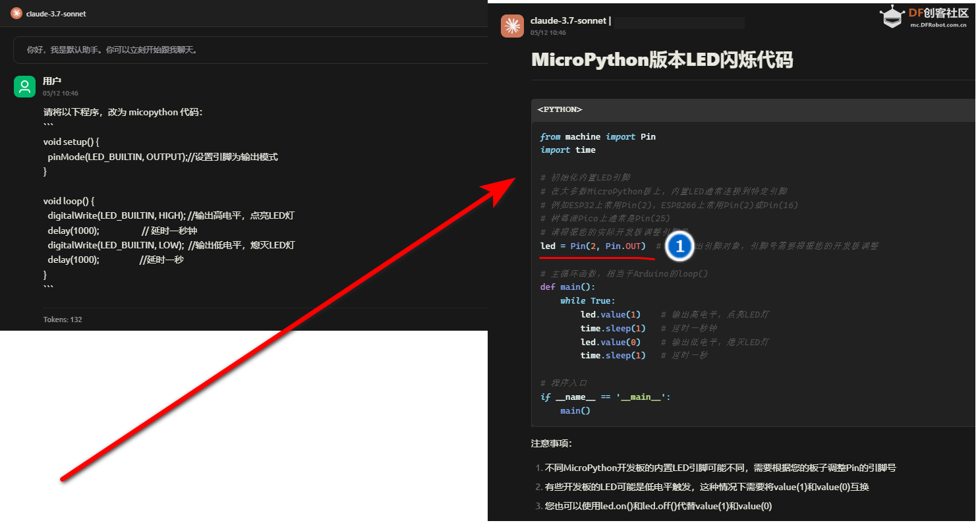980x527 pixels.
Task: Click the green user avatar icon
Action: point(24,86)
